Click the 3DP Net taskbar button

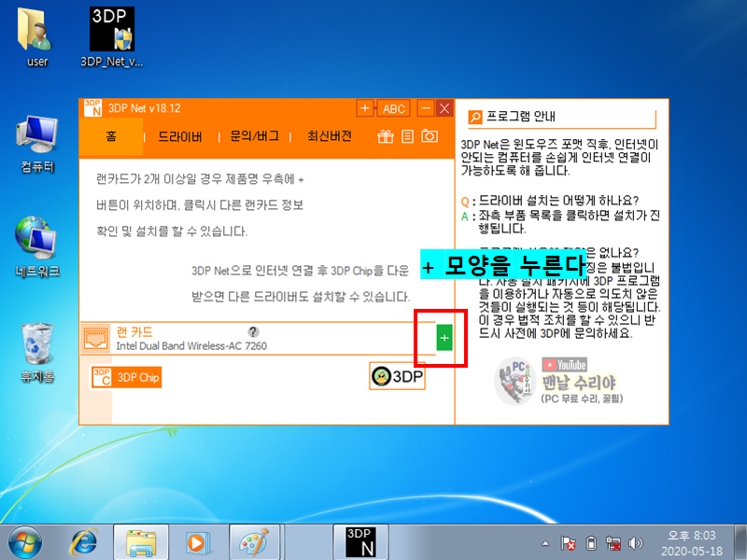(360, 542)
